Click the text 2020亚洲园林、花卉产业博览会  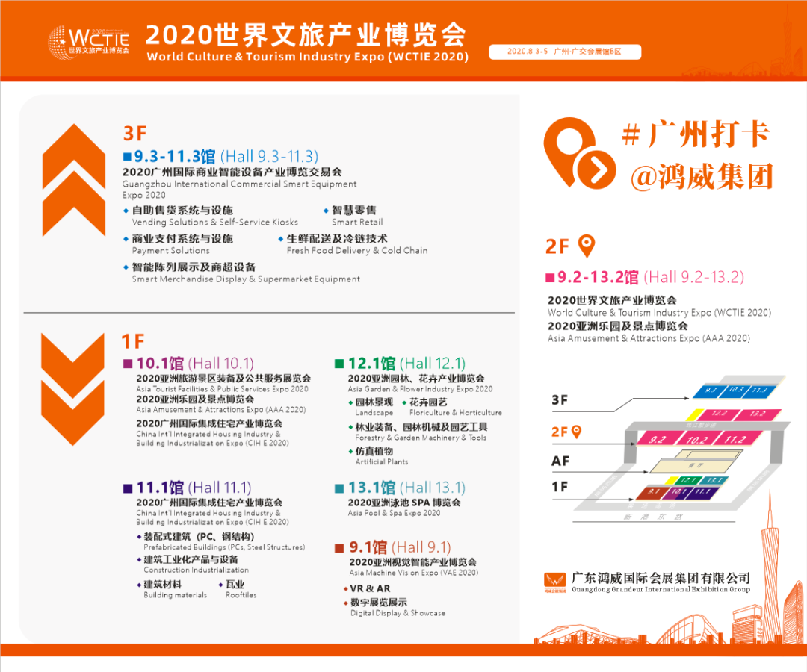(x=416, y=379)
